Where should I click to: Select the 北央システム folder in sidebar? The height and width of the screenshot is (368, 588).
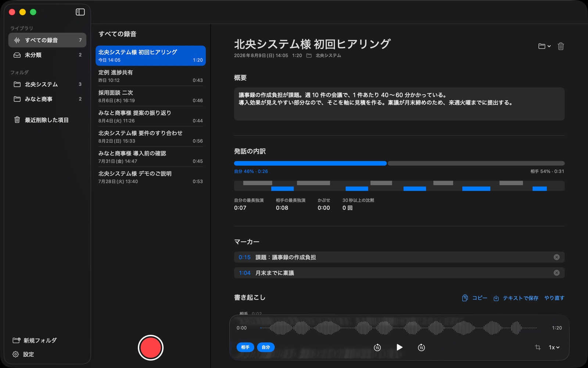point(47,84)
